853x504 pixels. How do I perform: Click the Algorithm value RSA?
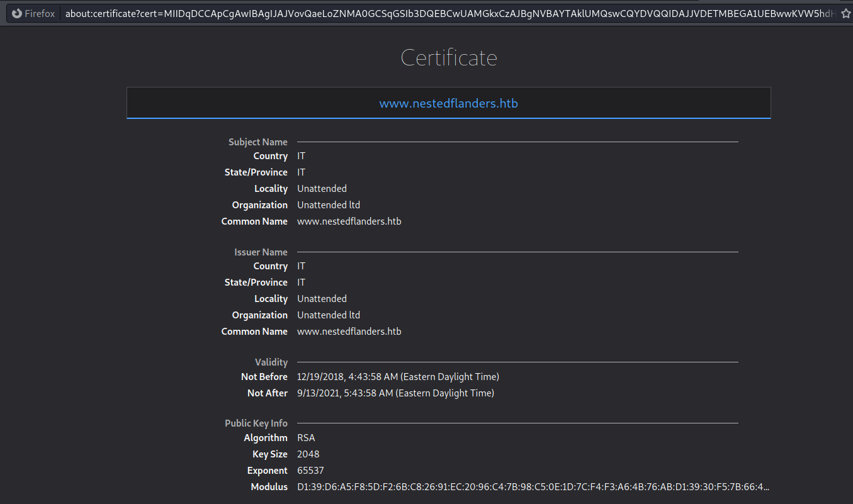[x=306, y=438]
